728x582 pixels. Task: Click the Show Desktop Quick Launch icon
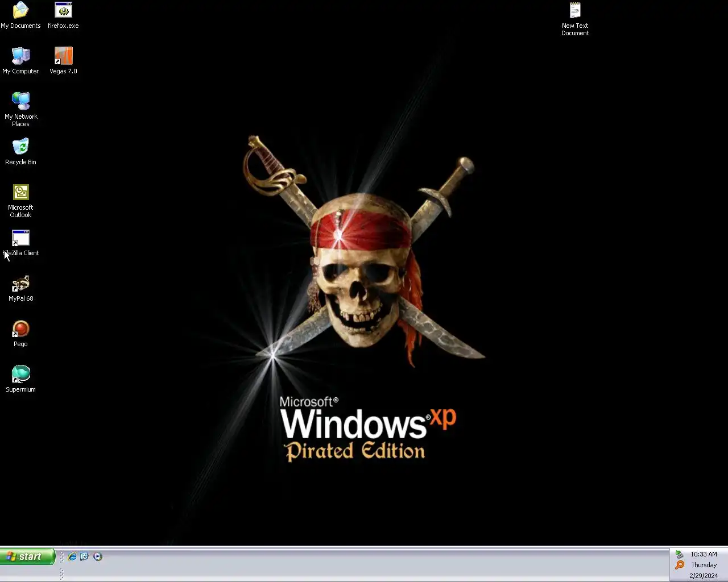click(85, 556)
